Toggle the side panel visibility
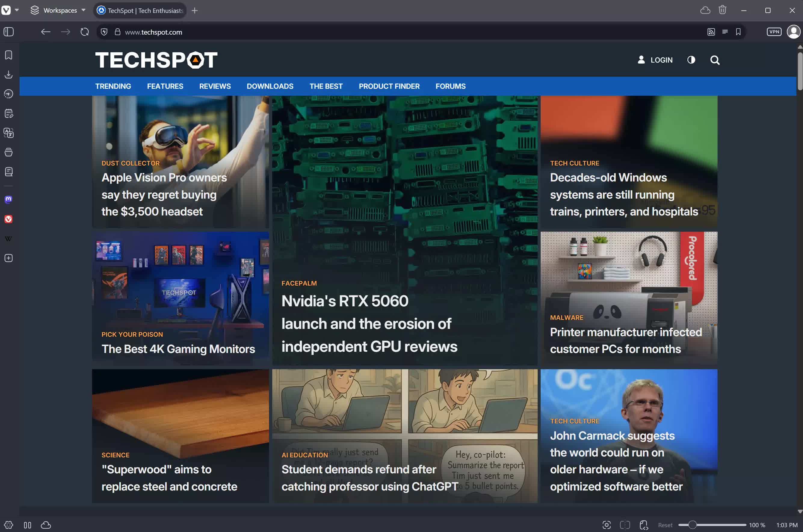Viewport: 803px width, 532px height. [x=8, y=32]
